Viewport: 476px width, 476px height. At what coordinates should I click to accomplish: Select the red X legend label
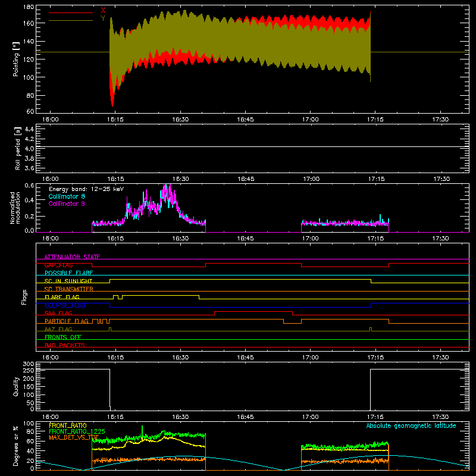click(103, 11)
